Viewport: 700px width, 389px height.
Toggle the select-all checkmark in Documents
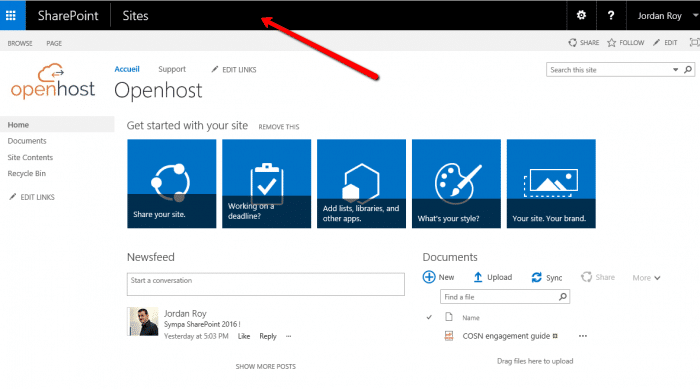click(x=429, y=317)
